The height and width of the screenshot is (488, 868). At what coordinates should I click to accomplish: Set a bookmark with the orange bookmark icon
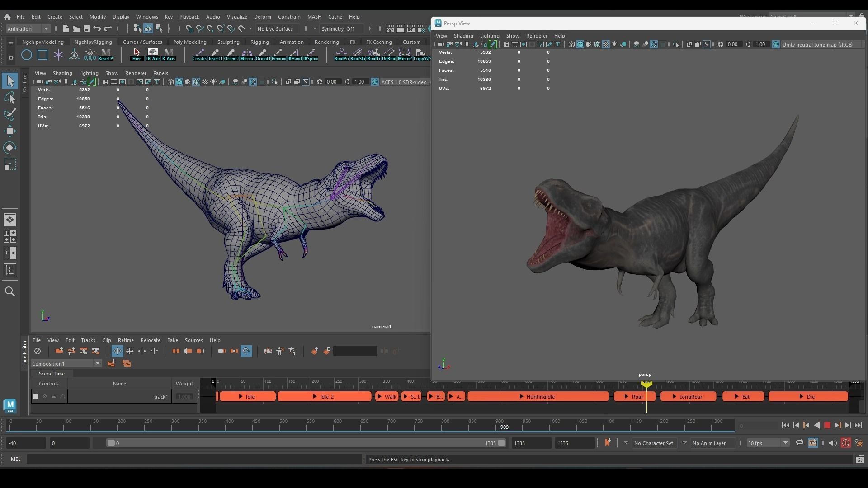608,443
